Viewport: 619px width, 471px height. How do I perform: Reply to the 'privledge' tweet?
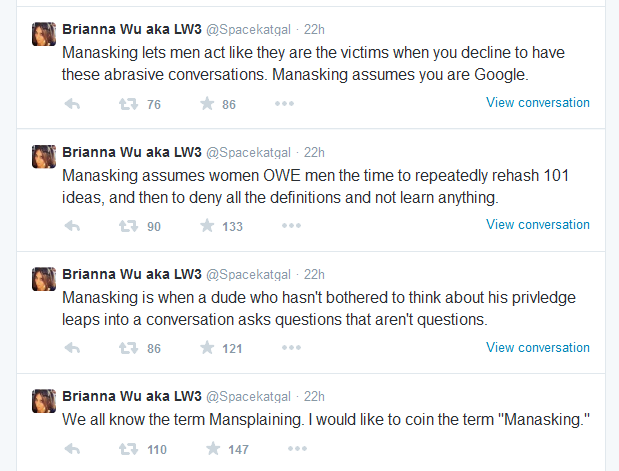click(72, 348)
